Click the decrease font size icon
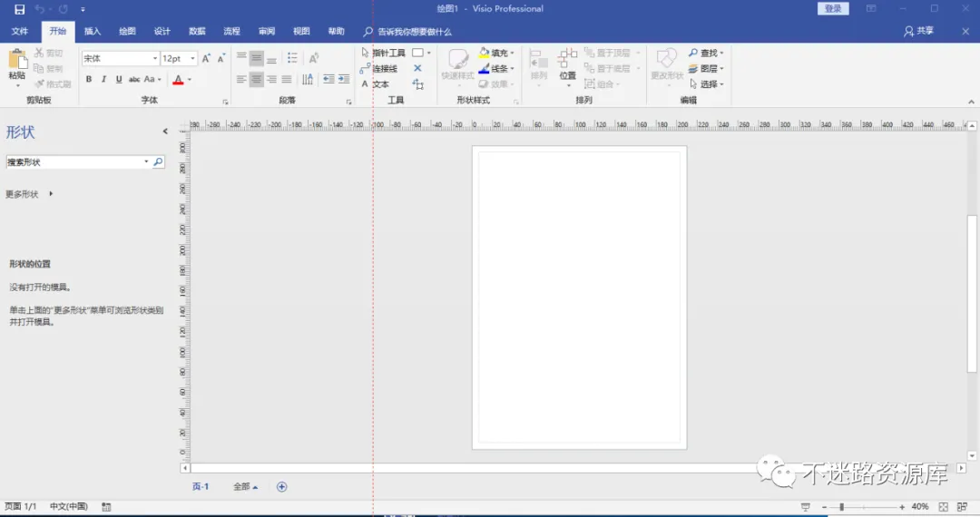 (x=221, y=58)
